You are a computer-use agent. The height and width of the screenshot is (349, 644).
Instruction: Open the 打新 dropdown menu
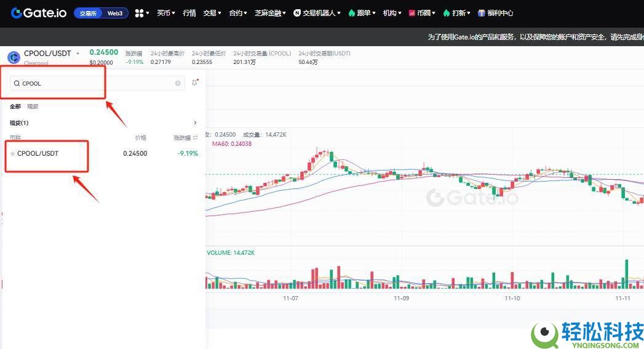point(457,13)
